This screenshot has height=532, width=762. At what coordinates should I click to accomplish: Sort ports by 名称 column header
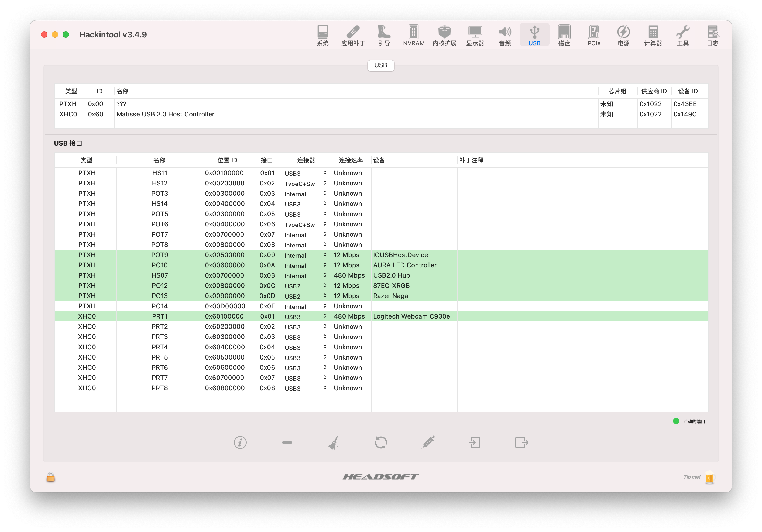(x=159, y=160)
